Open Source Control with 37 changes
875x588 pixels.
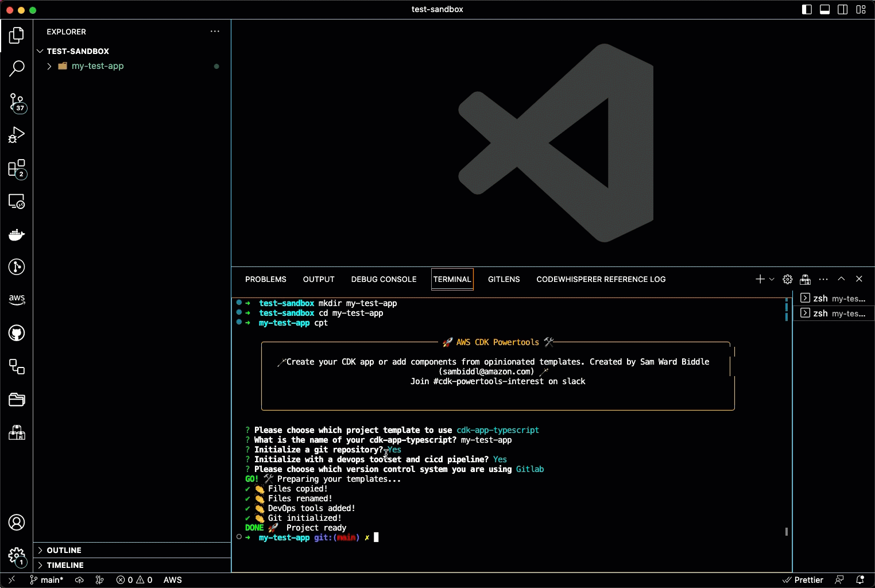(17, 102)
